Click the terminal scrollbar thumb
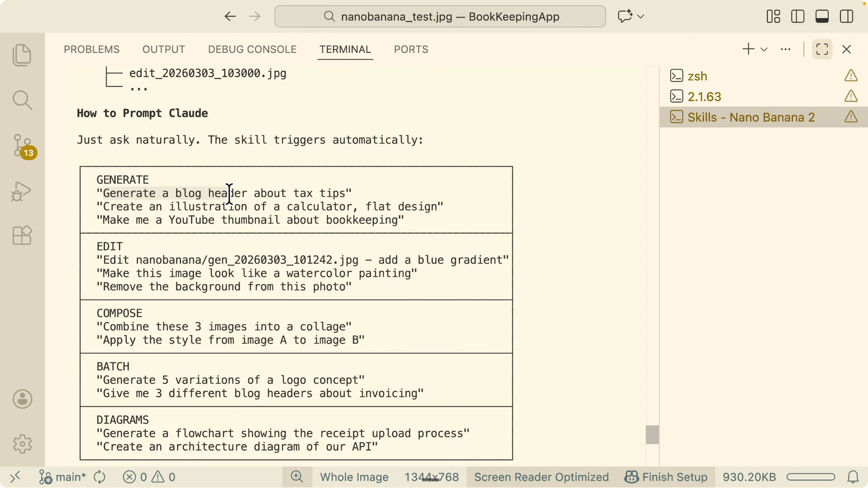 tap(652, 435)
